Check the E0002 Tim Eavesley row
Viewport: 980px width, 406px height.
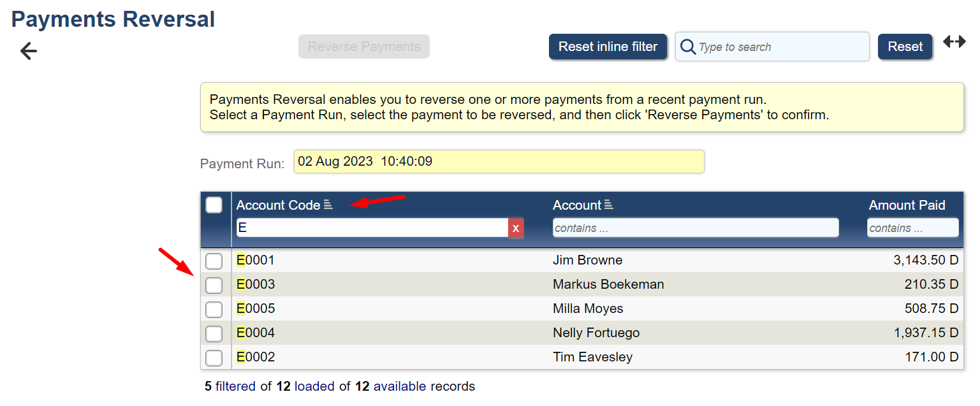(214, 358)
